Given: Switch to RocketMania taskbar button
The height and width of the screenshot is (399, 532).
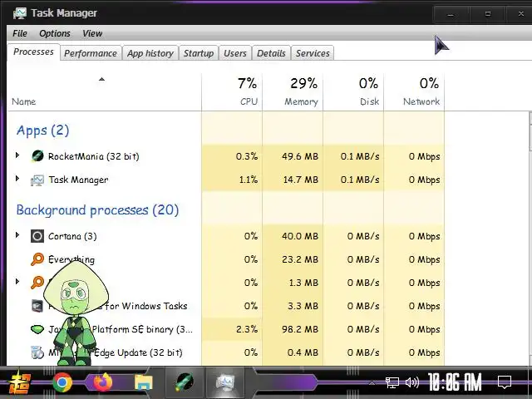Looking at the screenshot, I should click(x=185, y=382).
